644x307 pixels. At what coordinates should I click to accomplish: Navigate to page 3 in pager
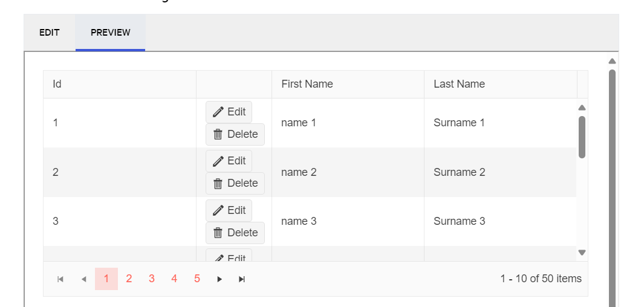(152, 279)
